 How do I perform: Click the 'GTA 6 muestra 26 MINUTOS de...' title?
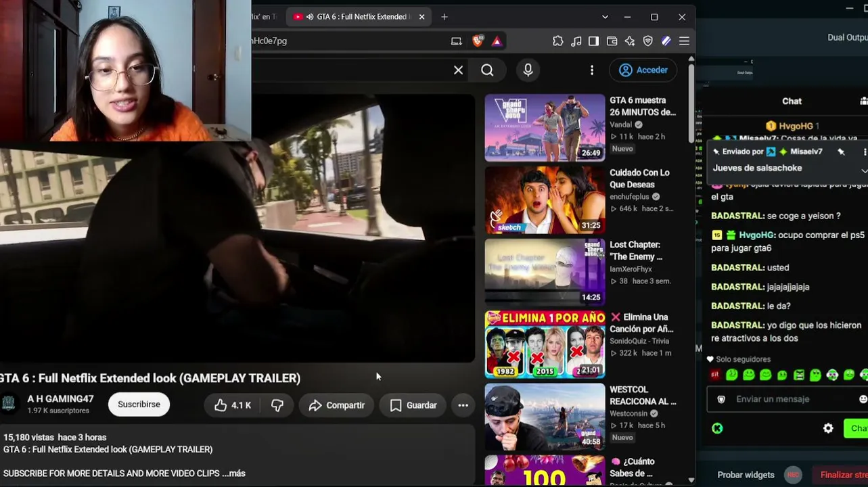[x=643, y=106]
